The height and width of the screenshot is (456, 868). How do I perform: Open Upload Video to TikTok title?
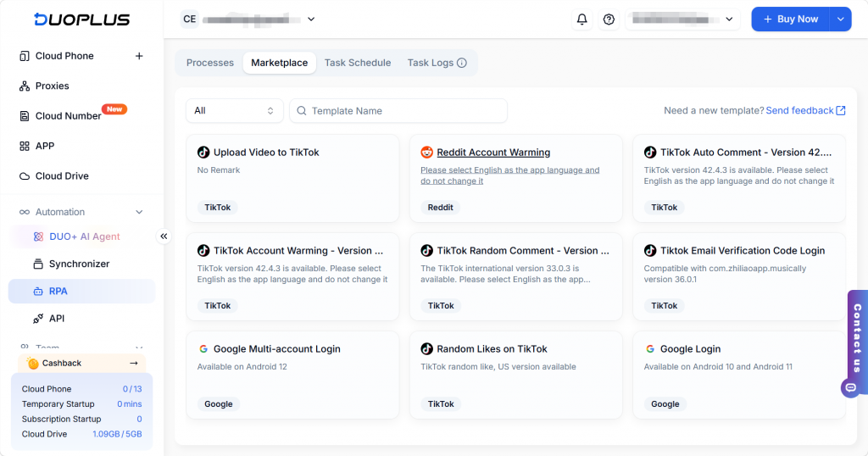tap(266, 153)
